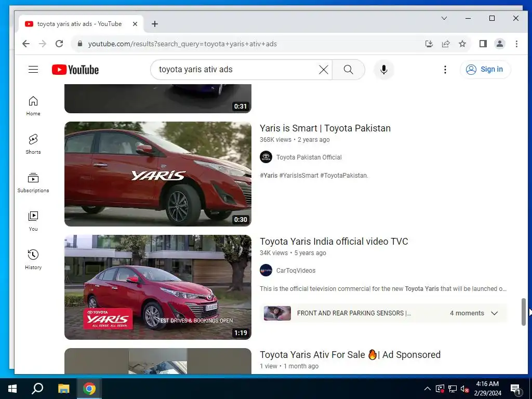The image size is (532, 399).
Task: Open the tab search chevron
Action: [444, 18]
